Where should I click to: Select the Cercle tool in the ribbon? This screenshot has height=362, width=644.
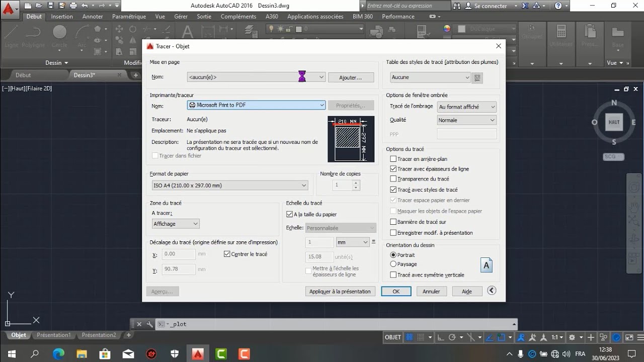point(59,36)
